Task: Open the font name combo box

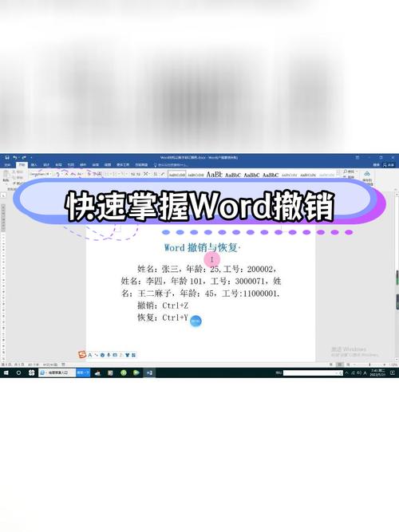Action: [40, 174]
